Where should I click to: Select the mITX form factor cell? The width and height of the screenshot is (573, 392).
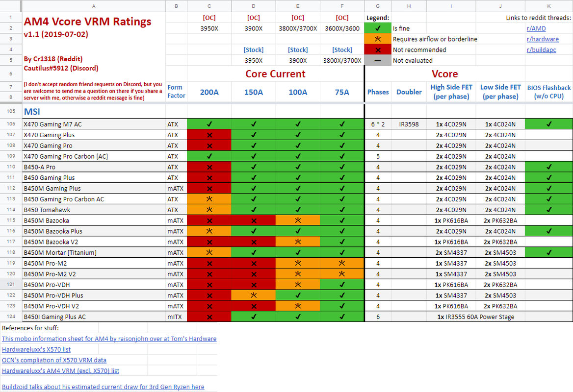tap(177, 317)
